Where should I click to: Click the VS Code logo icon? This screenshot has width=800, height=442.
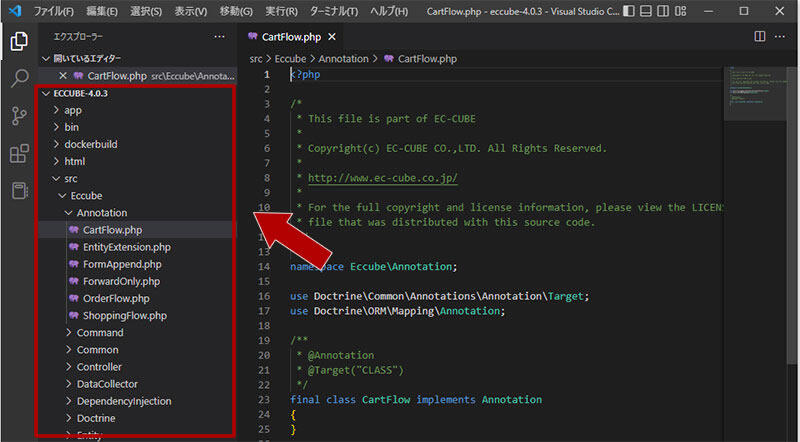point(15,11)
